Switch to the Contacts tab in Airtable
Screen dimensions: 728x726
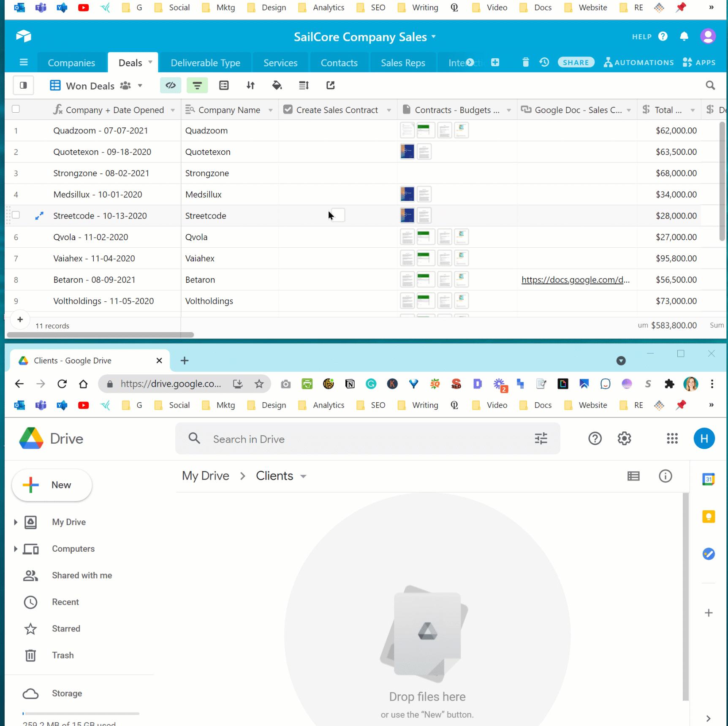(x=339, y=62)
